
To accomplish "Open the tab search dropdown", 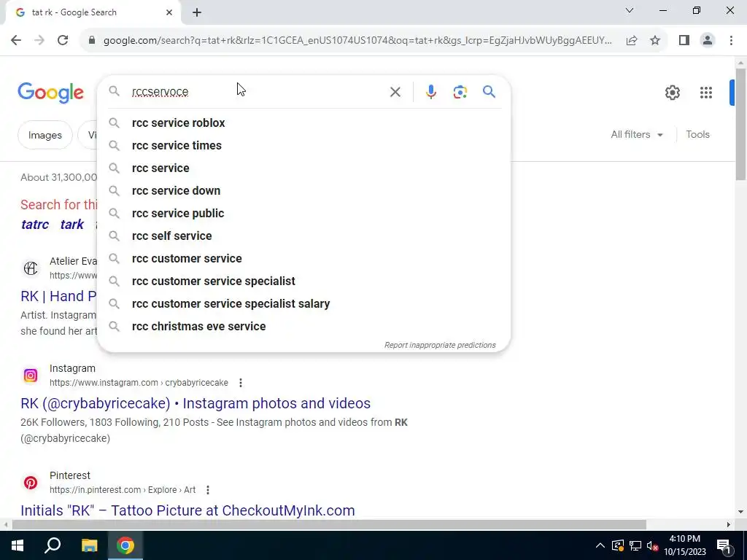I will tap(630, 10).
